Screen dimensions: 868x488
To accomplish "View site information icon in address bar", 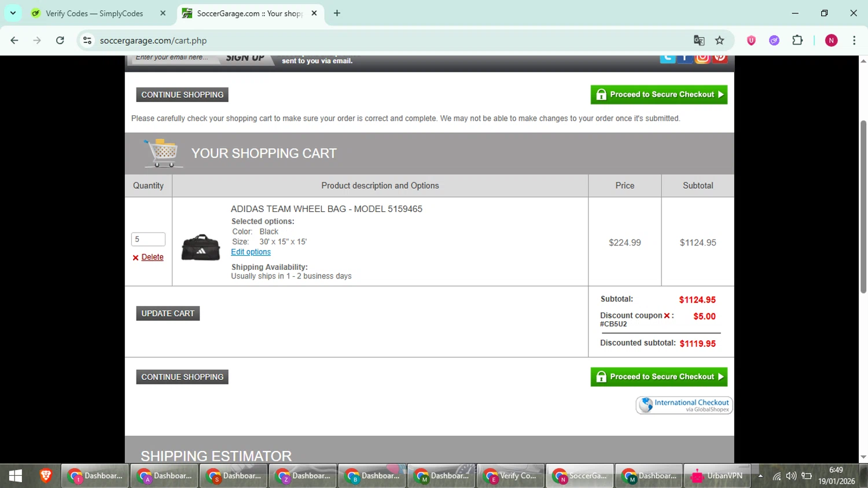I will 87,41.
